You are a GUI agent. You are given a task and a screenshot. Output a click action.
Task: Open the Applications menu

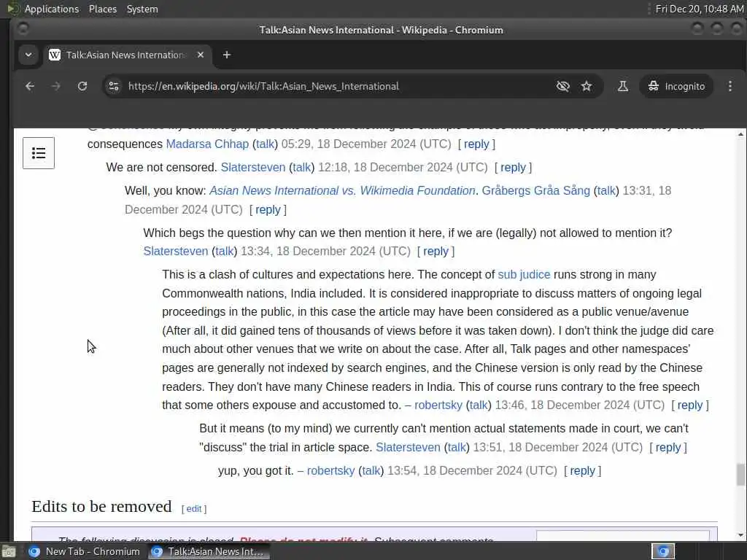click(52, 9)
